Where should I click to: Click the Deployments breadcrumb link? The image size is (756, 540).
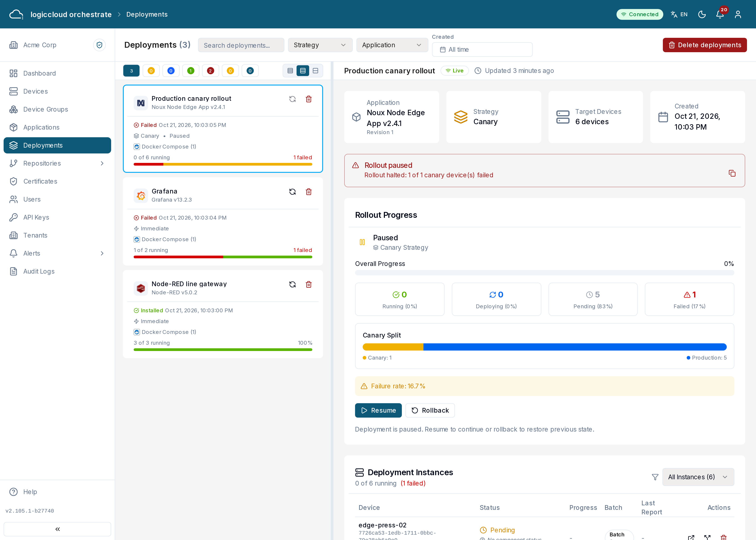pos(147,14)
